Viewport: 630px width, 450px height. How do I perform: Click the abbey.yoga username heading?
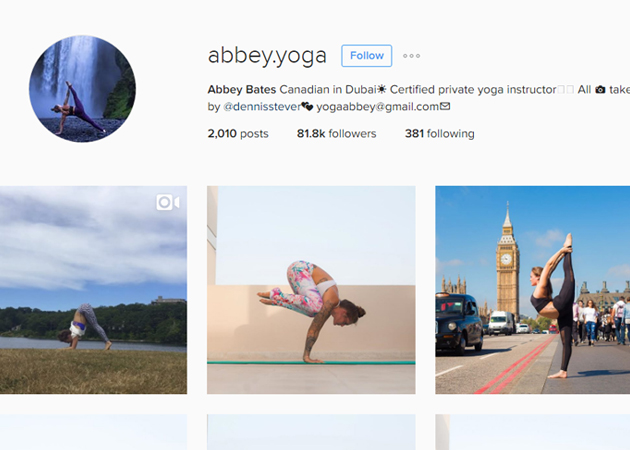coord(267,56)
